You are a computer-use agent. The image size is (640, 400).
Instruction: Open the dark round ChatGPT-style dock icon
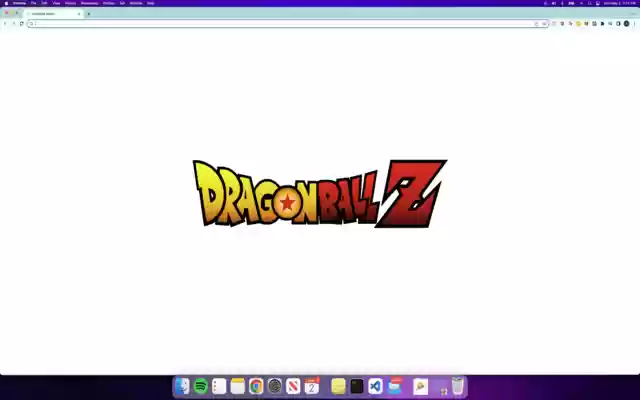(275, 386)
